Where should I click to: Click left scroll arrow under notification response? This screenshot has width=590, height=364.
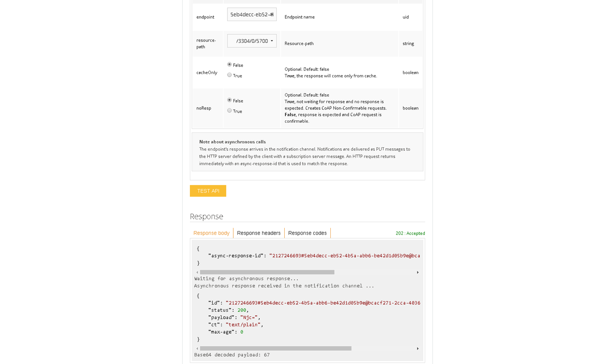click(197, 349)
